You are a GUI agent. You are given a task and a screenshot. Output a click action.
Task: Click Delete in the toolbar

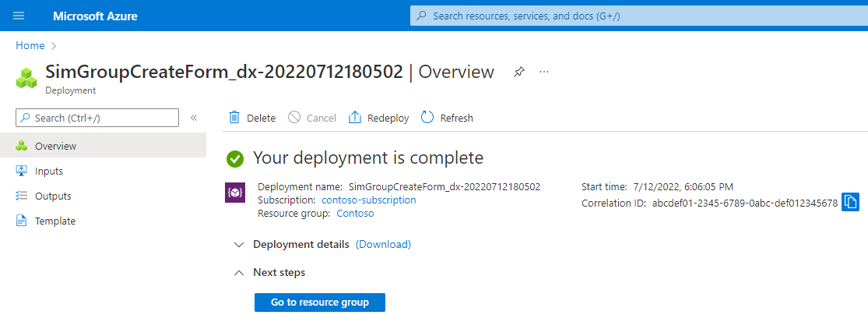tap(252, 118)
